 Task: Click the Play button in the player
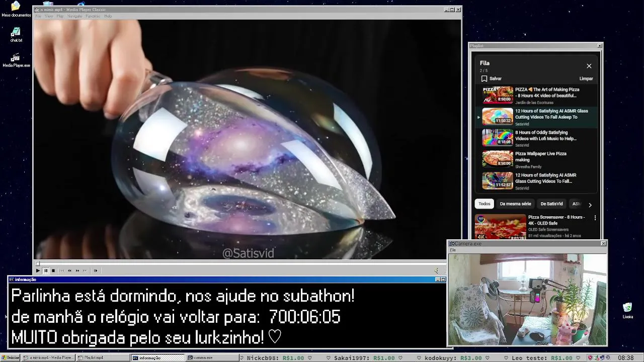coord(38,270)
